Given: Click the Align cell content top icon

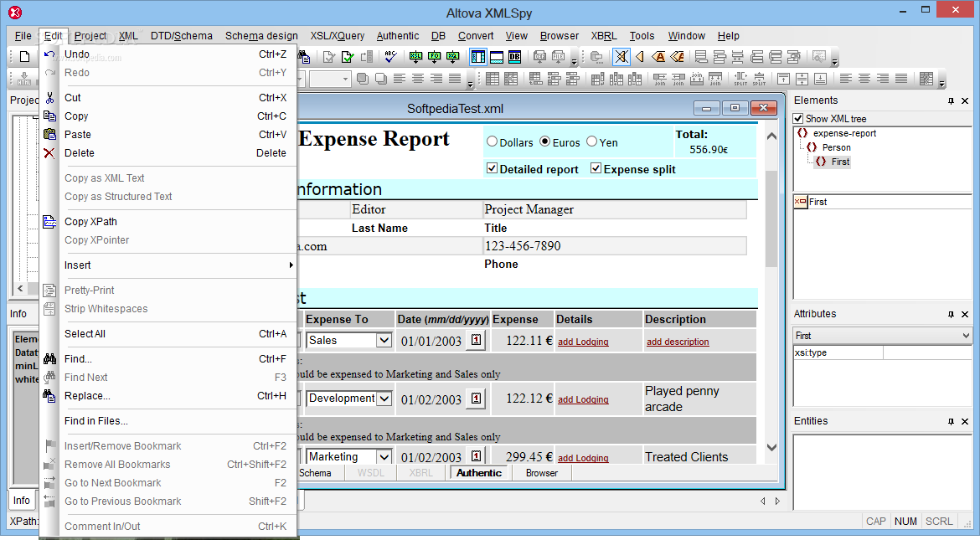Looking at the screenshot, I should (783, 79).
